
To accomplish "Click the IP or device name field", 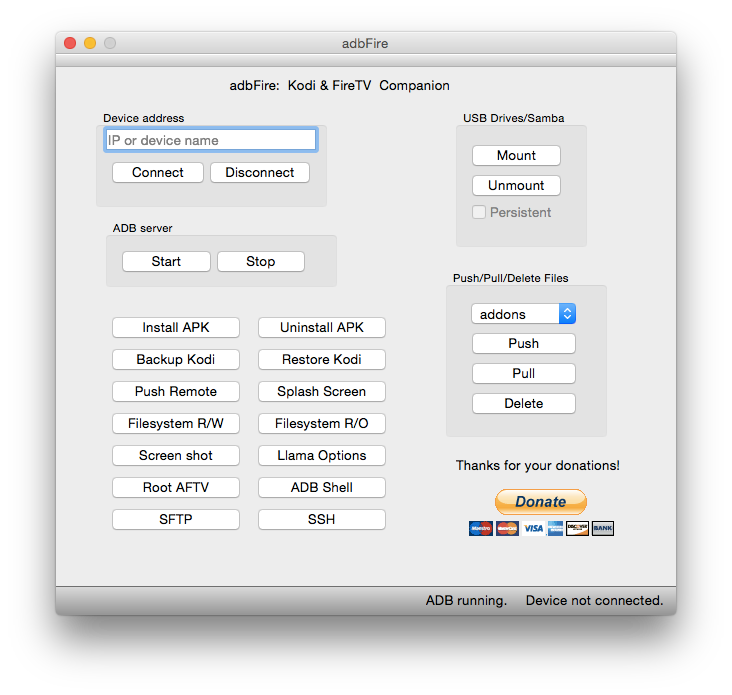I will (210, 140).
